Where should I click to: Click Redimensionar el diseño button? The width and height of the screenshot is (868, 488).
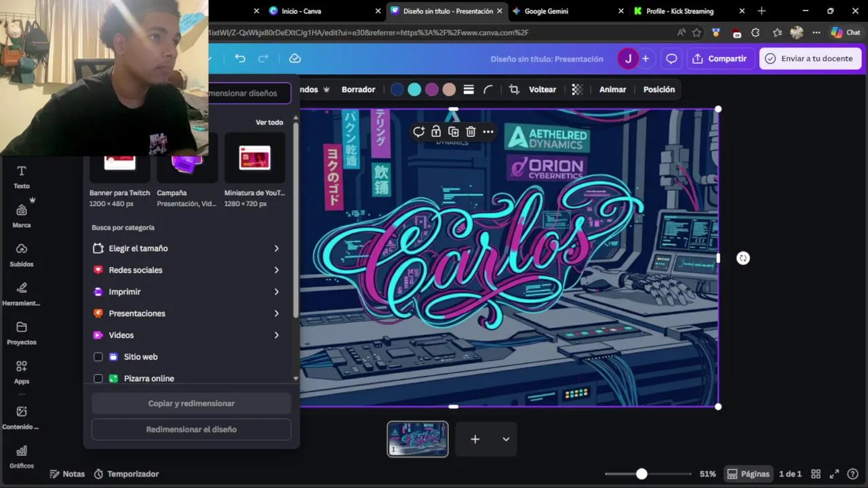pos(191,429)
